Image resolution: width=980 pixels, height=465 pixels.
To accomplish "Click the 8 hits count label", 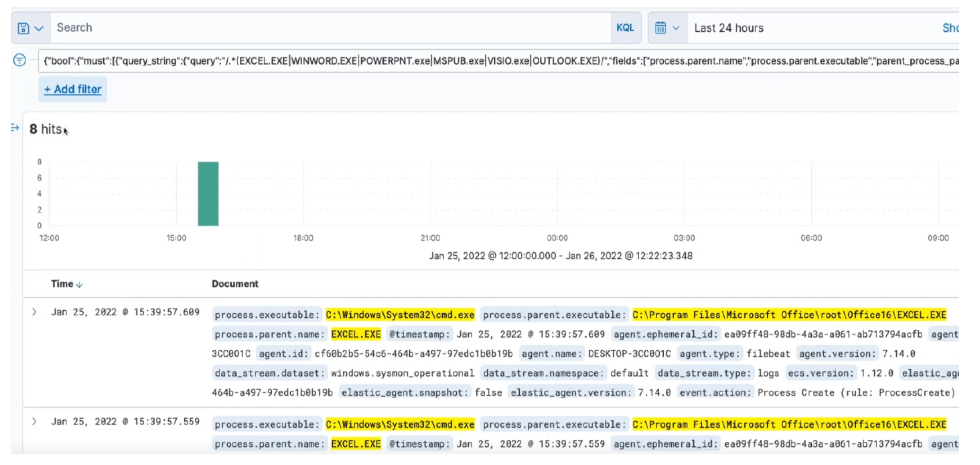I will (x=46, y=129).
